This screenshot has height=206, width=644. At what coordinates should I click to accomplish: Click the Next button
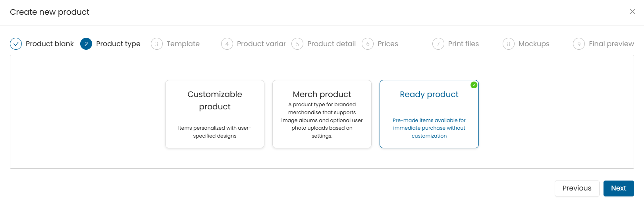(x=619, y=189)
